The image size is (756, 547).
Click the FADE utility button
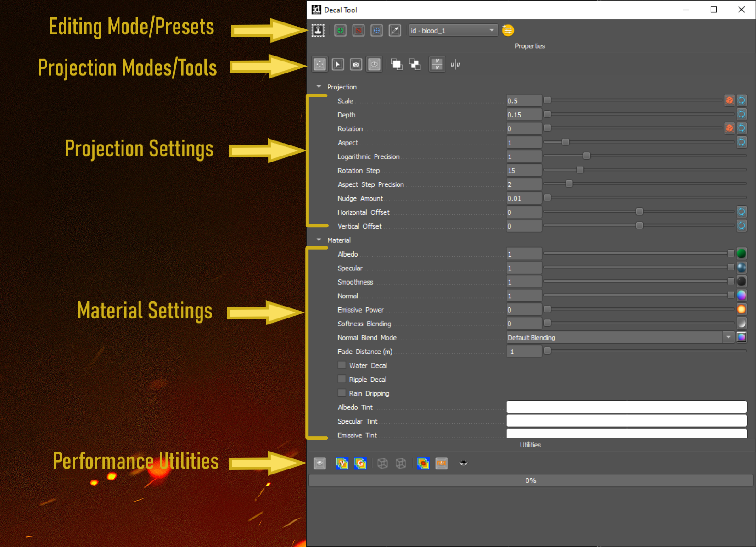442,463
